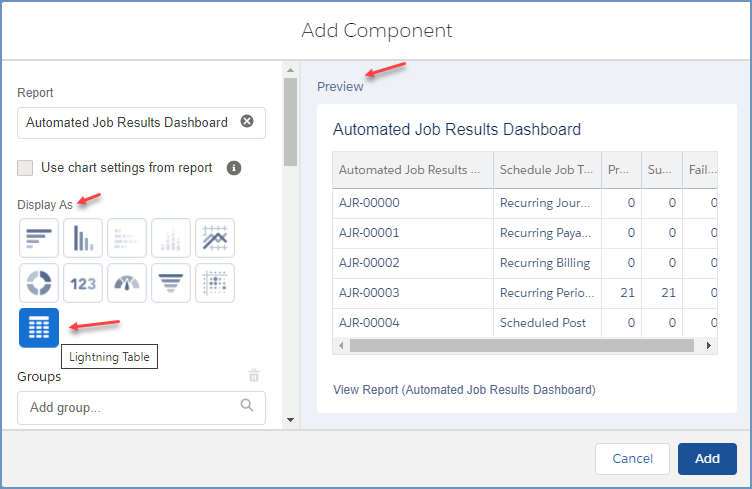Choose the stacked horizontal bar chart icon
752x489 pixels.
127,238
